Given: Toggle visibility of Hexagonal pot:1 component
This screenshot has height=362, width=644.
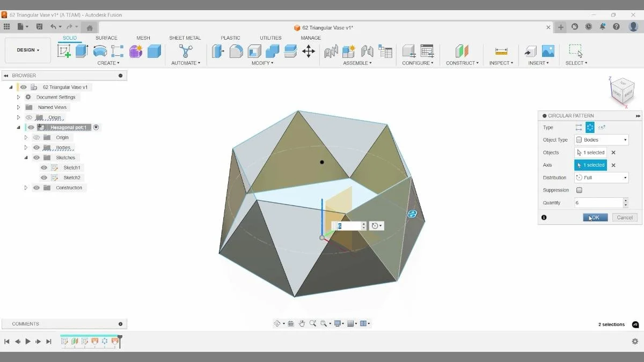Looking at the screenshot, I should point(31,128).
